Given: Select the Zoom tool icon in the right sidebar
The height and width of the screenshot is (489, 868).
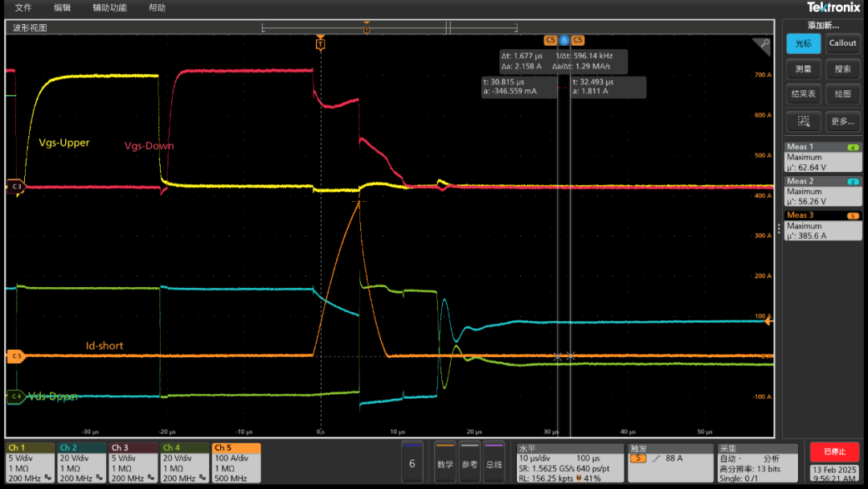Looking at the screenshot, I should click(803, 122).
